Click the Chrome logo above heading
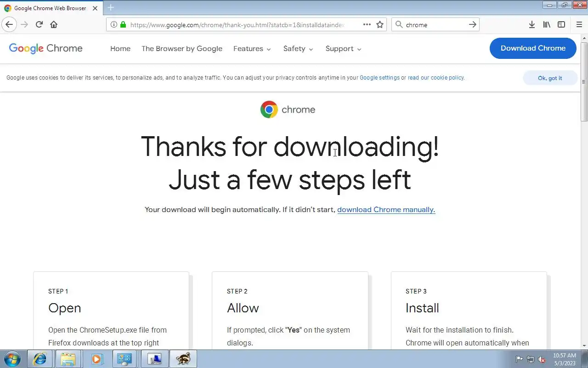 (x=269, y=109)
